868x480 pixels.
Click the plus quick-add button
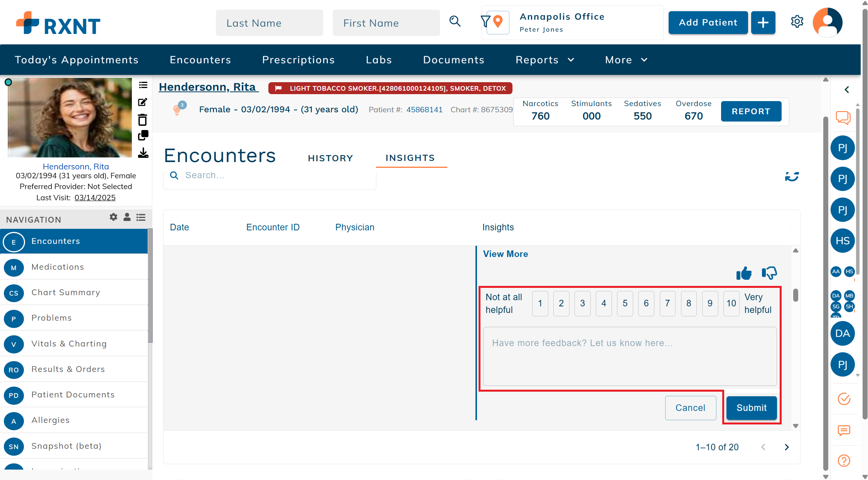763,23
